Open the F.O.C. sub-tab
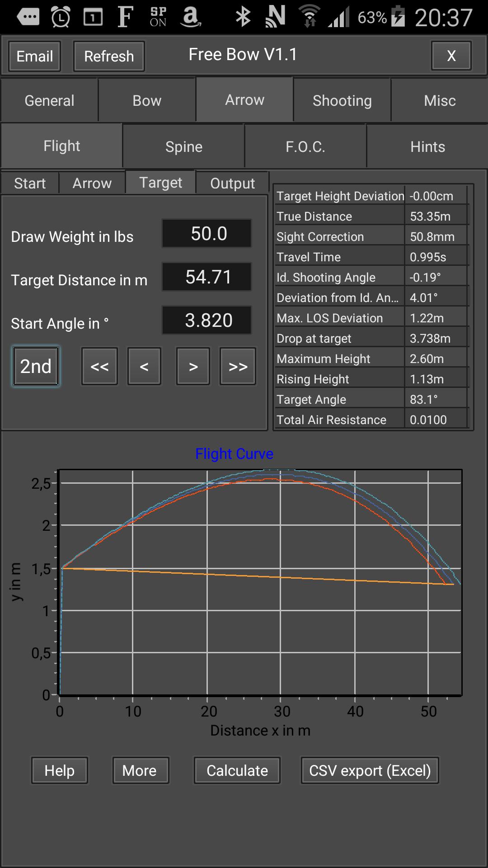Viewport: 488px width, 868px height. tap(305, 146)
